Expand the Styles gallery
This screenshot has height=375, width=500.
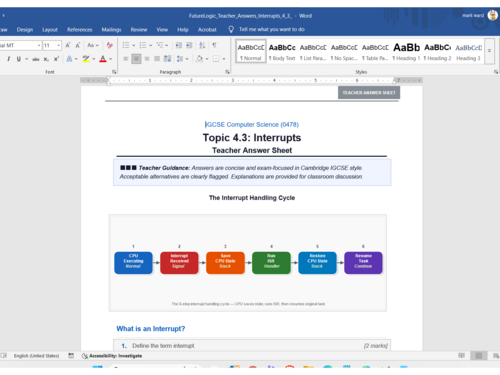(x=489, y=51)
